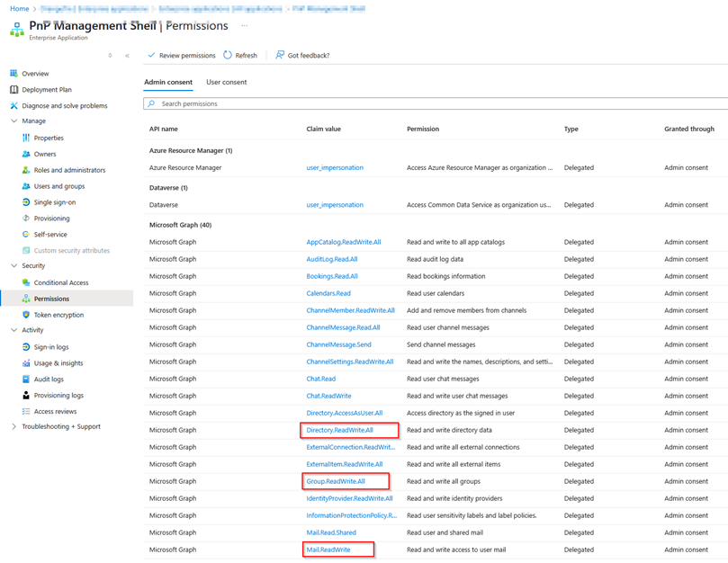Open Group.ReadWrite.All claim link
728x563 pixels.
(336, 481)
